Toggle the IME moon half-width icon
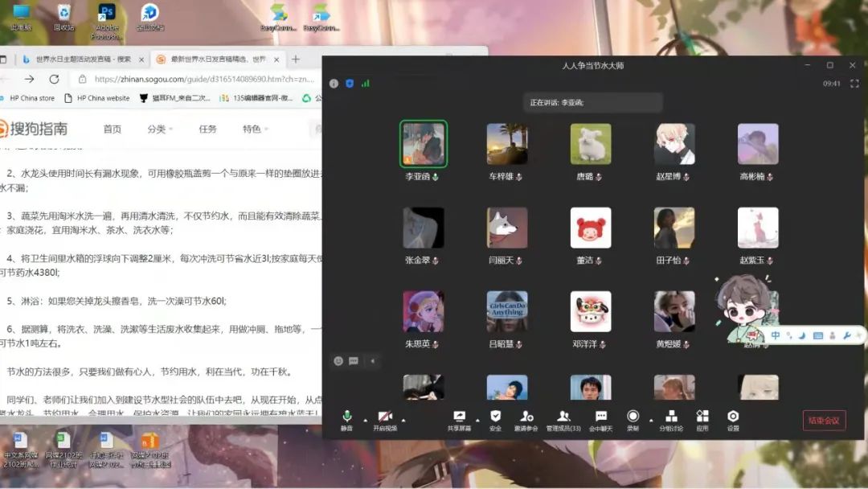The width and height of the screenshot is (868, 489). 802,335
